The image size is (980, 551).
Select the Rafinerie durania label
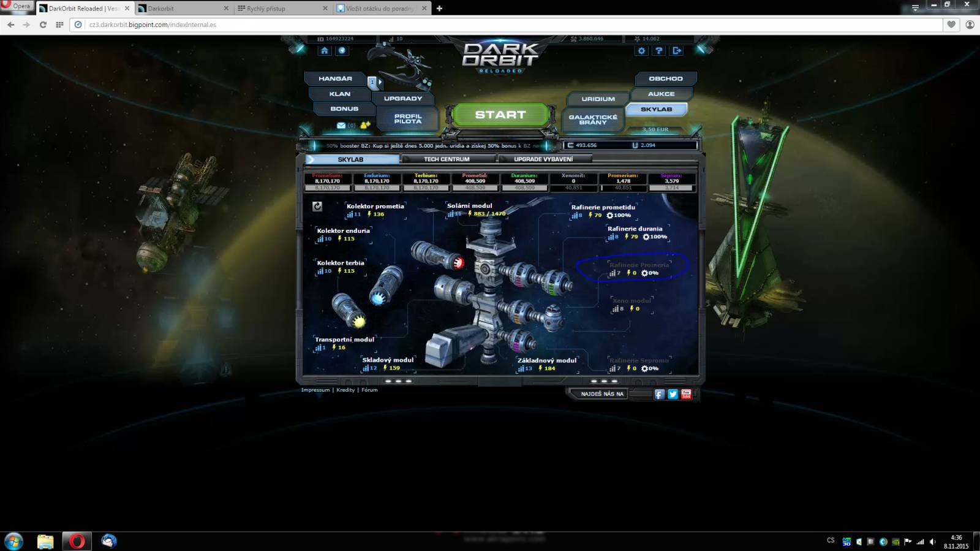(x=635, y=229)
